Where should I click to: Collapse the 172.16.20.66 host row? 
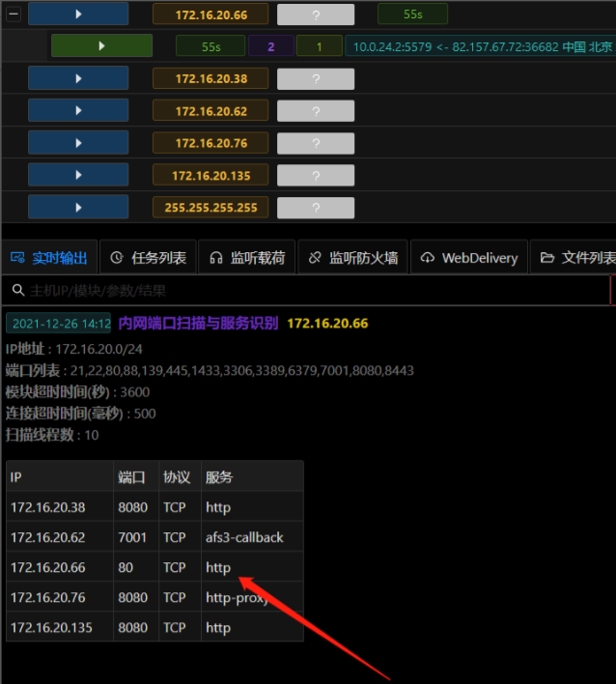(14, 14)
